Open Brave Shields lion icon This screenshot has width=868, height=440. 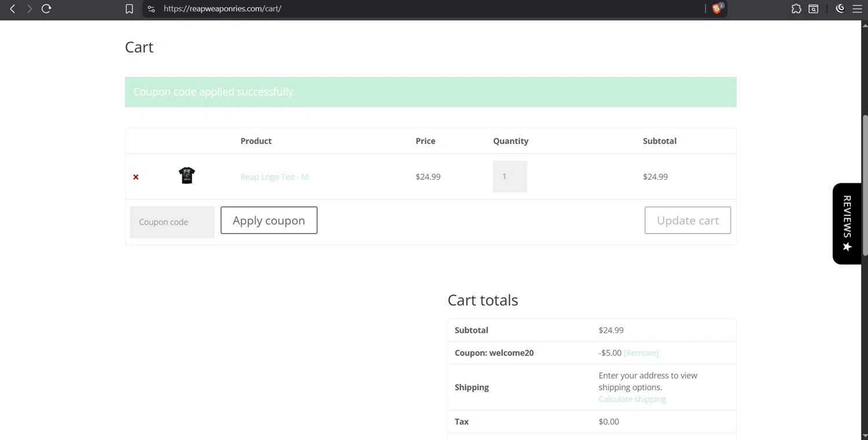tap(717, 9)
